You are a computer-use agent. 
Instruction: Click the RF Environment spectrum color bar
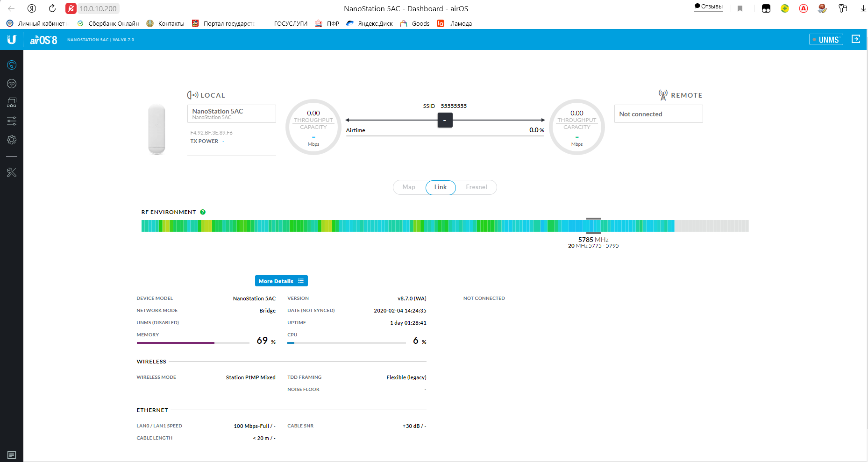tap(445, 226)
